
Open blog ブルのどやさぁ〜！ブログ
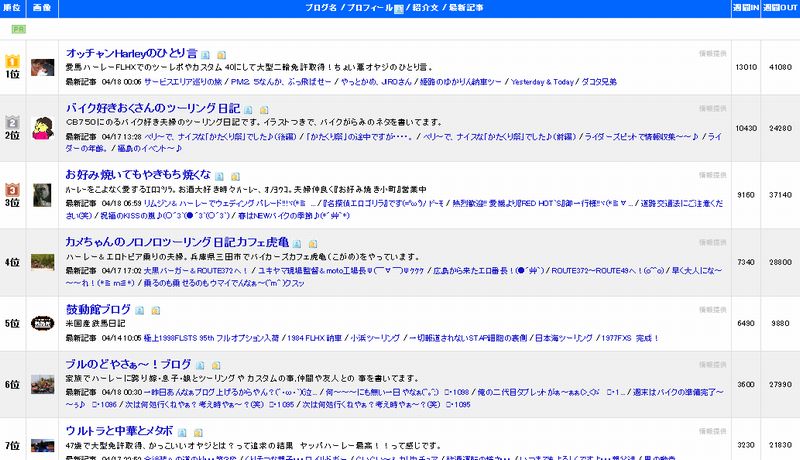pos(128,364)
